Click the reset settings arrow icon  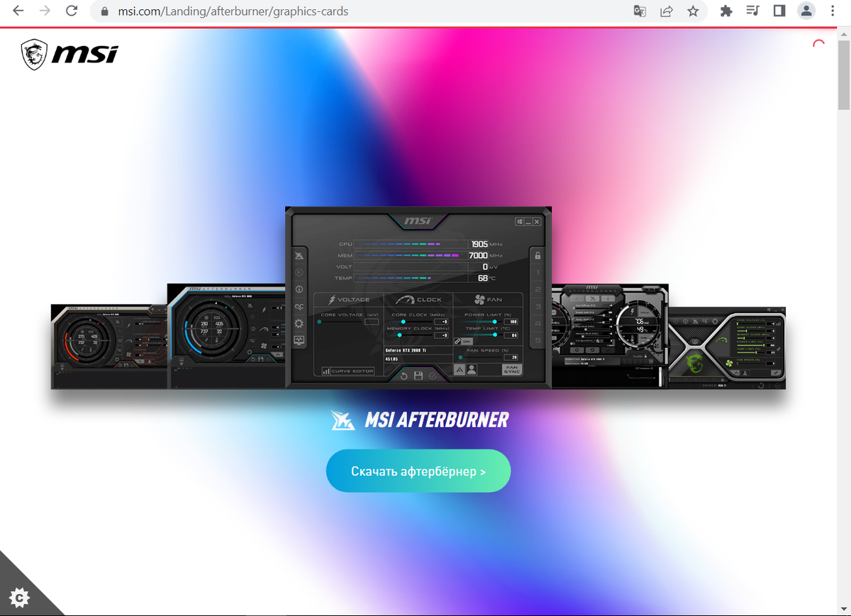(404, 376)
